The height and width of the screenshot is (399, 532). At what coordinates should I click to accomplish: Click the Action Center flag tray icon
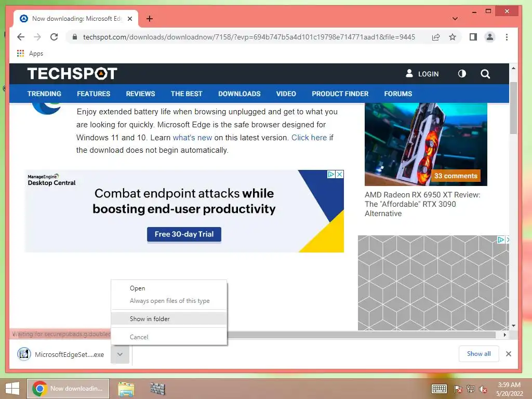pyautogui.click(x=458, y=389)
